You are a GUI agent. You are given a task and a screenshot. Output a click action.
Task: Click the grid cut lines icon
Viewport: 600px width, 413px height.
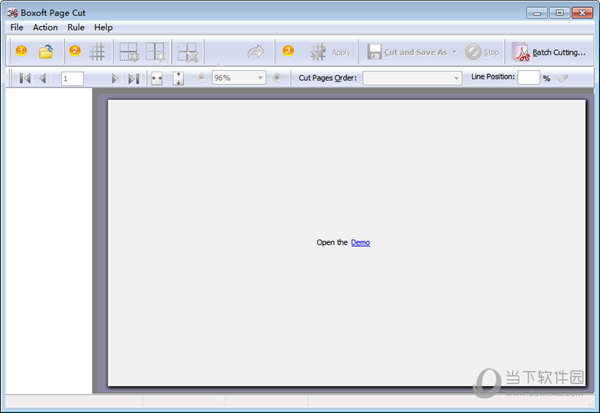[x=97, y=52]
